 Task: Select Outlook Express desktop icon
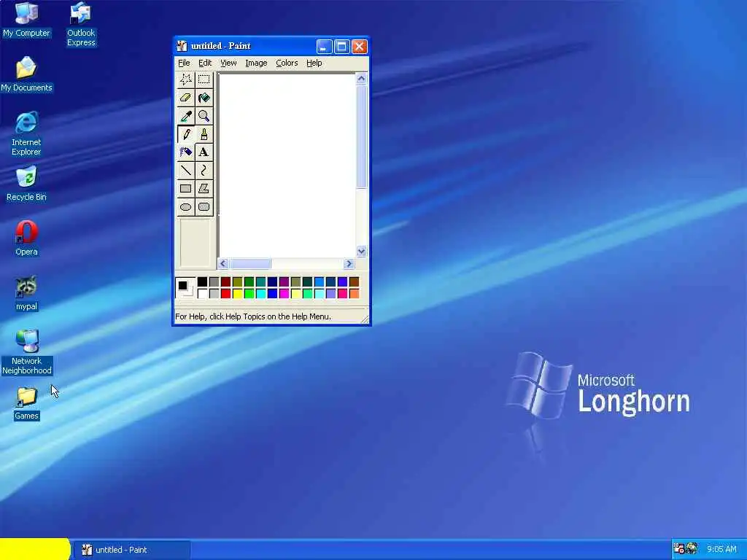(x=81, y=24)
